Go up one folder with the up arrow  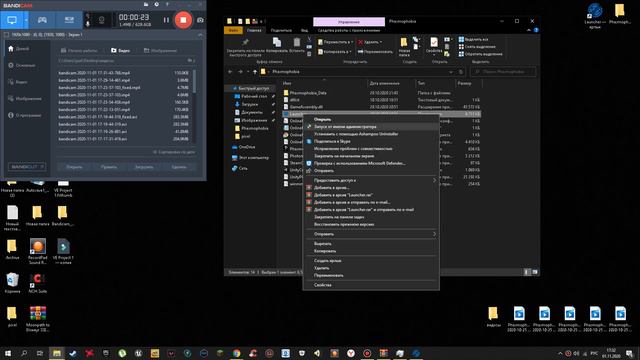click(x=255, y=72)
